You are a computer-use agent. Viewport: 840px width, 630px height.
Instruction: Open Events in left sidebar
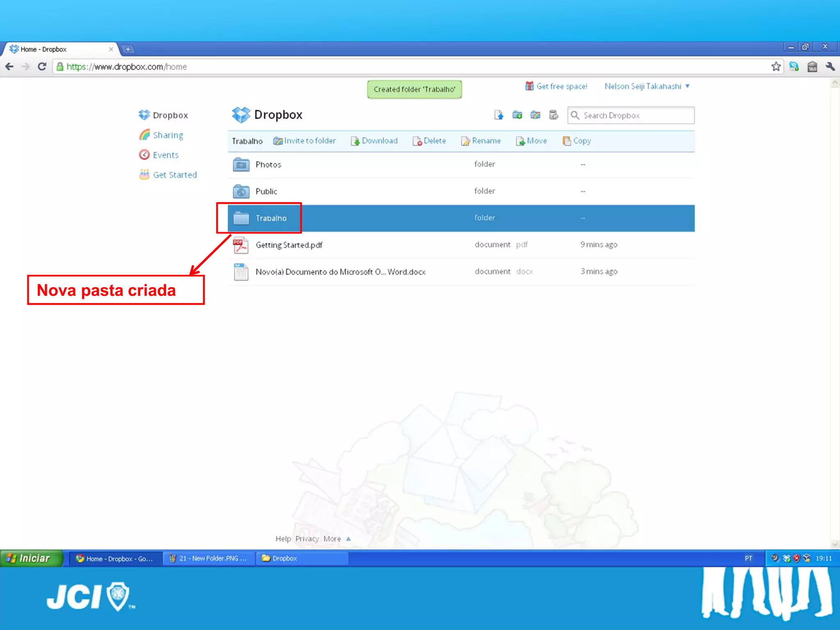(165, 155)
